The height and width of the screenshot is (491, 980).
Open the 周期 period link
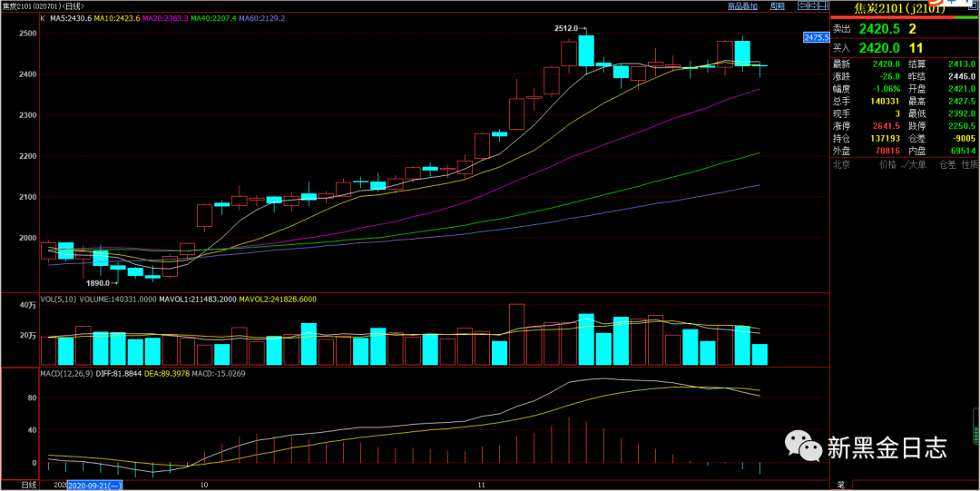[x=778, y=5]
